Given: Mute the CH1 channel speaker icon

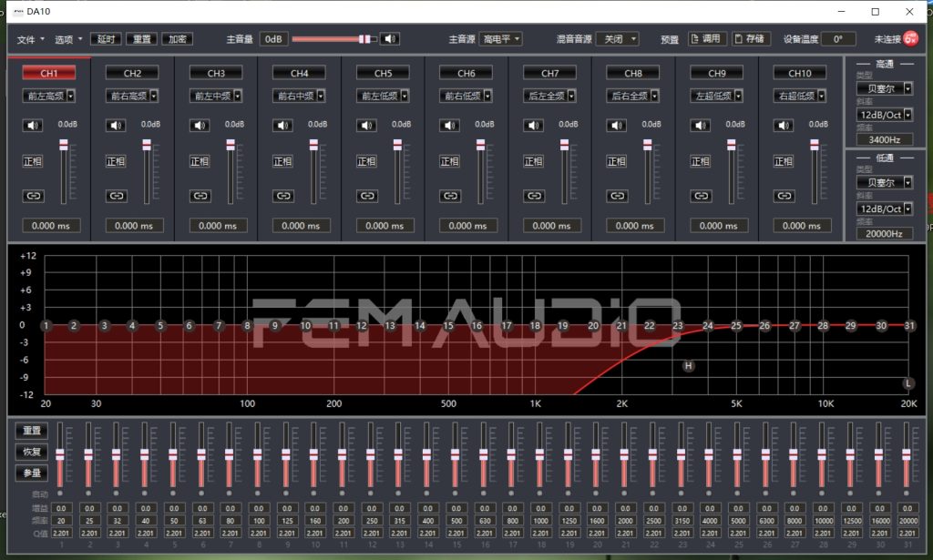Looking at the screenshot, I should 32,126.
